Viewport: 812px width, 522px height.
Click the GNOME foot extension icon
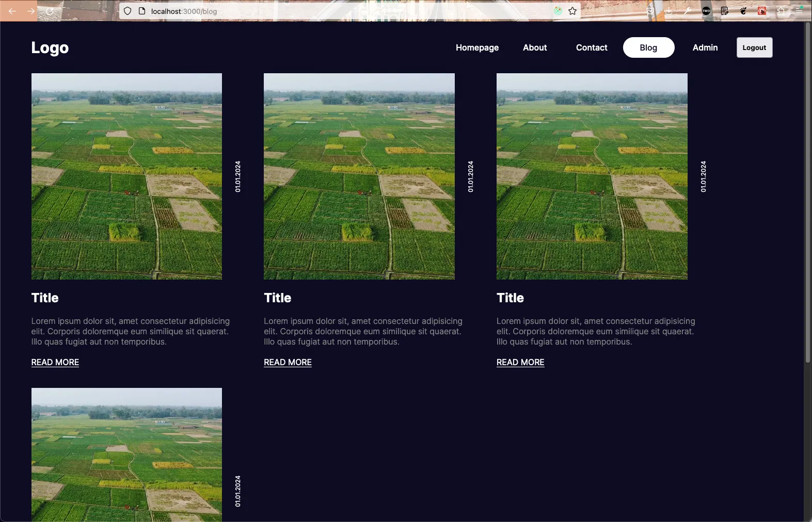pos(743,11)
